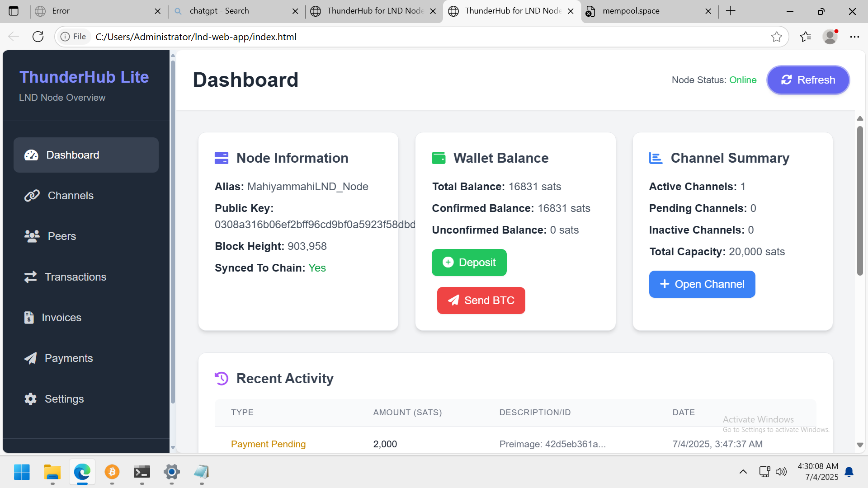Click the Refresh button
This screenshot has width=868, height=488.
808,80
